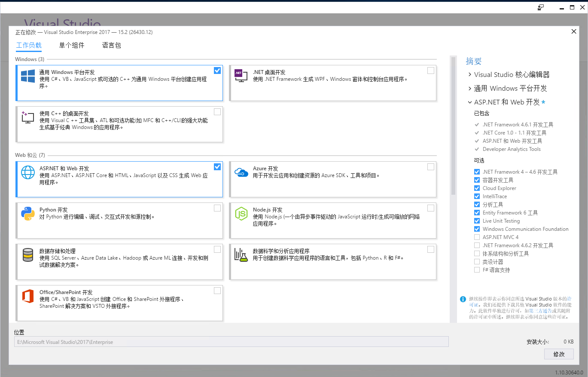Expand Visual Studio core editor summary
Screen dimensions: 588x377
[470, 75]
